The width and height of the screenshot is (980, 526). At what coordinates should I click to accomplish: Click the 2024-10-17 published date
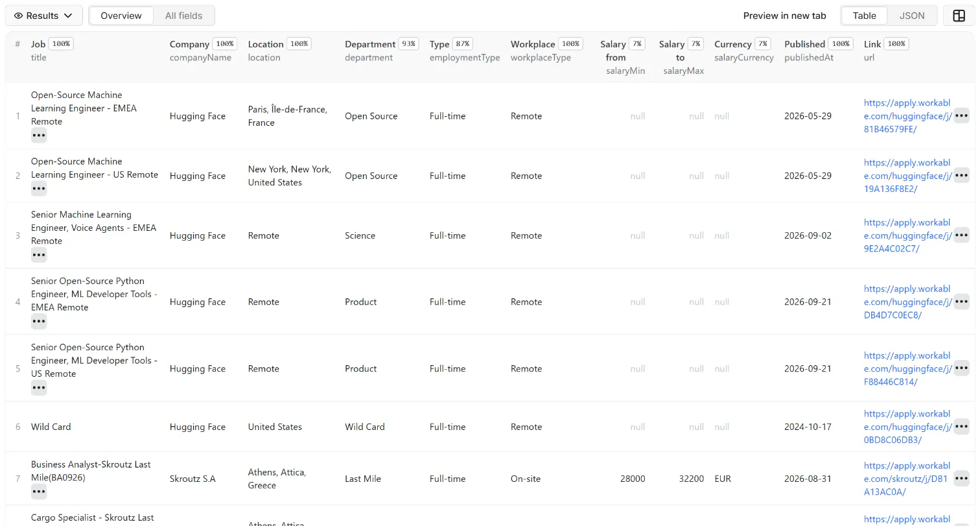click(808, 427)
